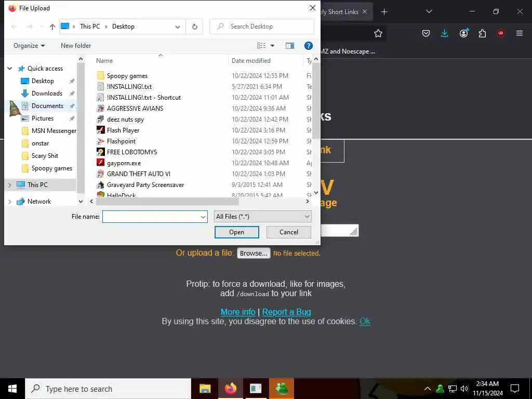Bookmark this page with the star icon
The width and height of the screenshot is (532, 399).
(378, 33)
